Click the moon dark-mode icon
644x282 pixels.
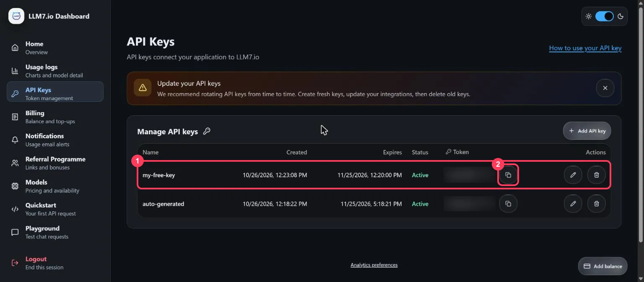(621, 16)
